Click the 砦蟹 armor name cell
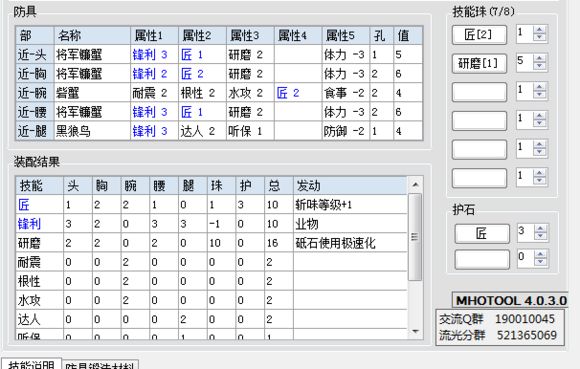Viewport: 580px width, 369px height. click(x=92, y=93)
